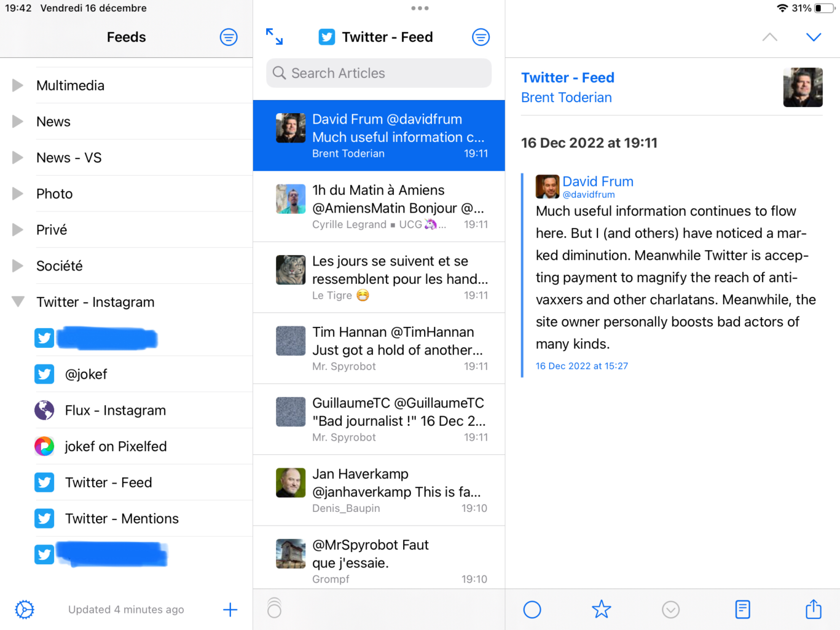
Task: Open the @MrSpyrobot Faut que j'essaie article
Action: [379, 557]
